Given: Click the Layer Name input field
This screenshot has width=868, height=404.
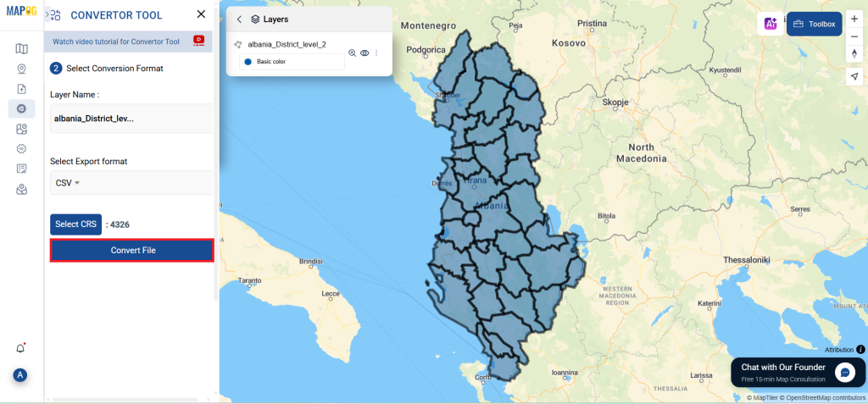Looking at the screenshot, I should [x=131, y=119].
